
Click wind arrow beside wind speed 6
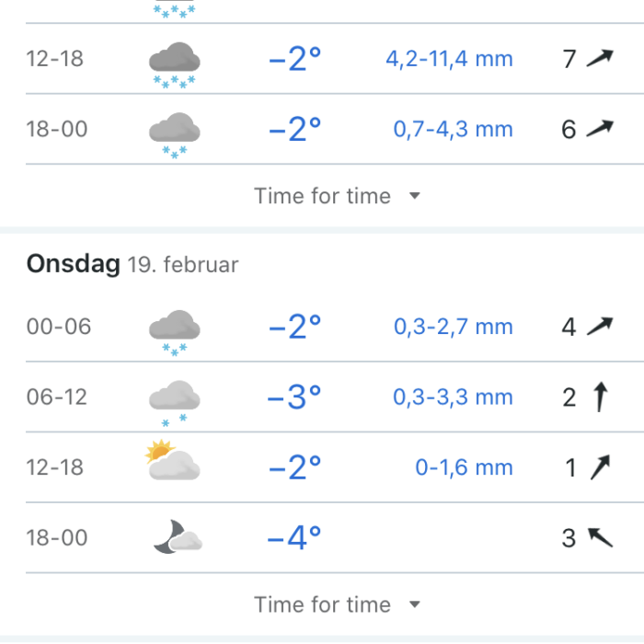(600, 129)
